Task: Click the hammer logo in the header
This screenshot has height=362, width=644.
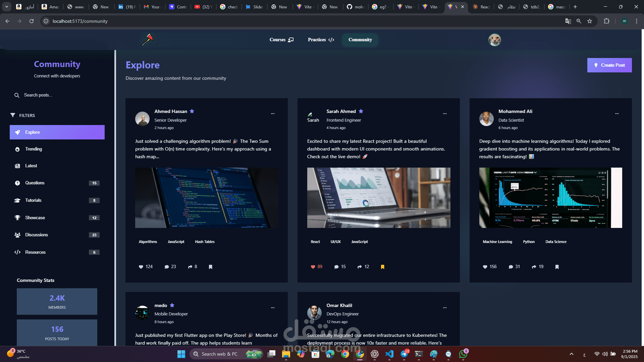Action: (148, 40)
